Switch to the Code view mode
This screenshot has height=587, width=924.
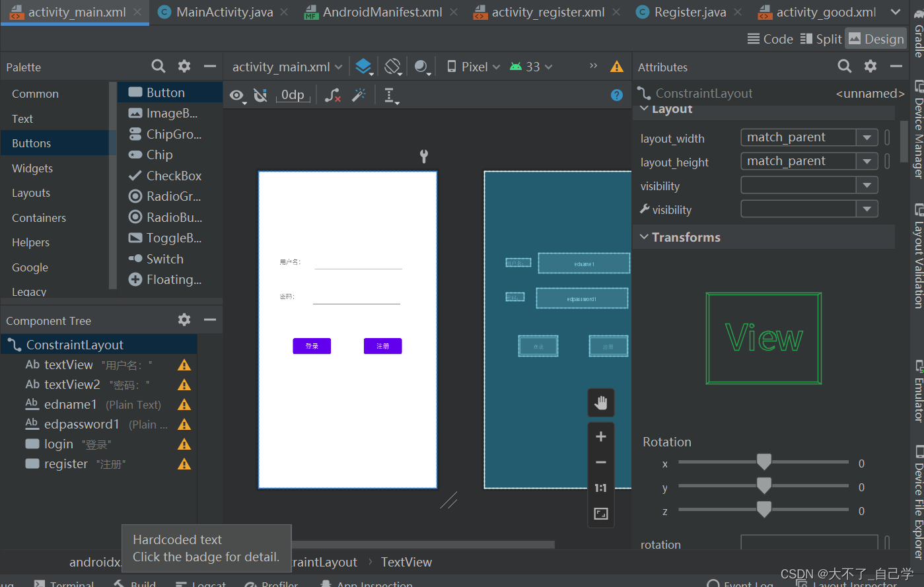(770, 38)
